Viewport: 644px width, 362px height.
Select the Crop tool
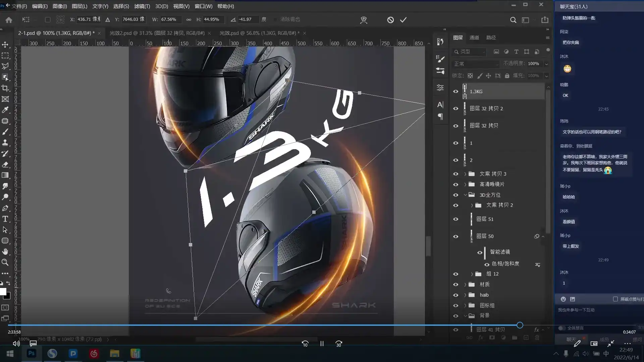pos(5,88)
